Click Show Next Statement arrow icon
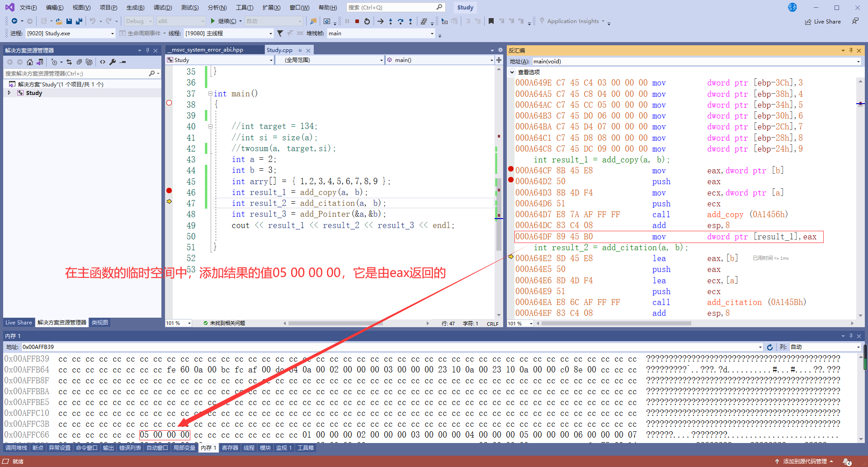This screenshot has height=467, width=868. pyautogui.click(x=381, y=21)
